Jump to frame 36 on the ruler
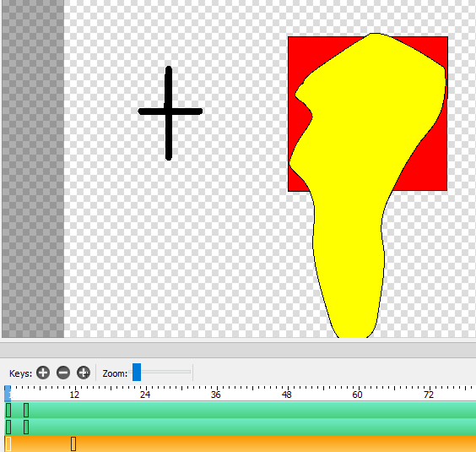The height and width of the screenshot is (452, 476). pyautogui.click(x=216, y=395)
